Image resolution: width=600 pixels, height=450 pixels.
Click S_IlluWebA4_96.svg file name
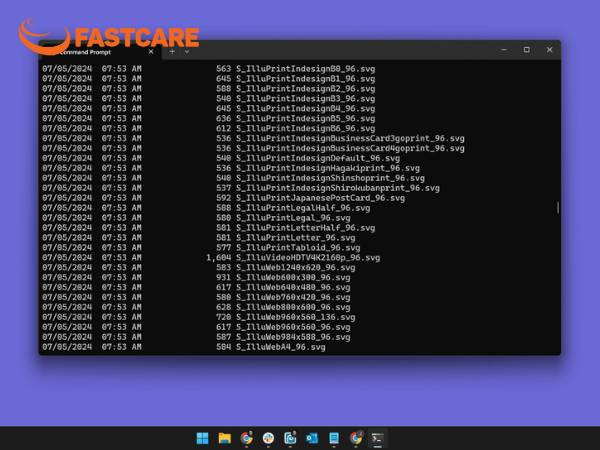pos(280,347)
